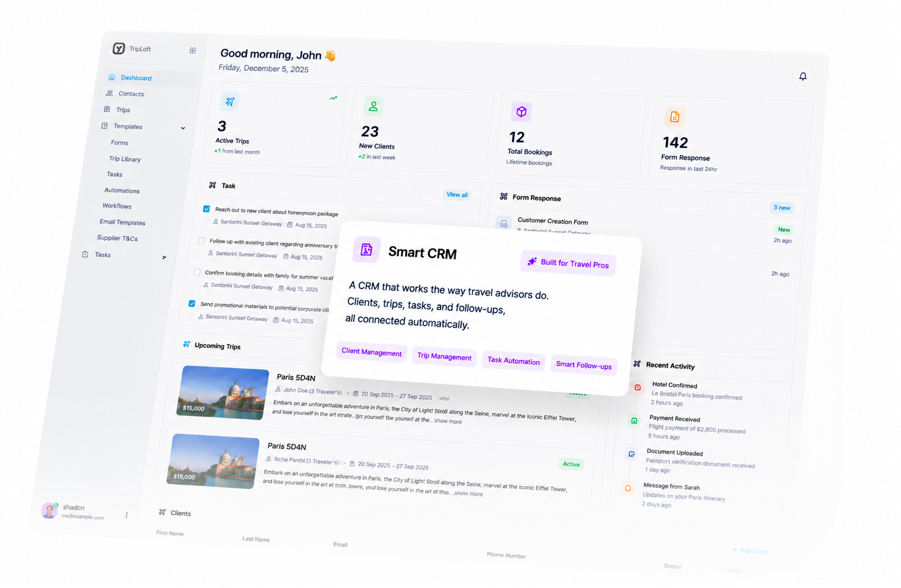901x588 pixels.
Task: Open the shadcn user options menu dots
Action: click(127, 515)
